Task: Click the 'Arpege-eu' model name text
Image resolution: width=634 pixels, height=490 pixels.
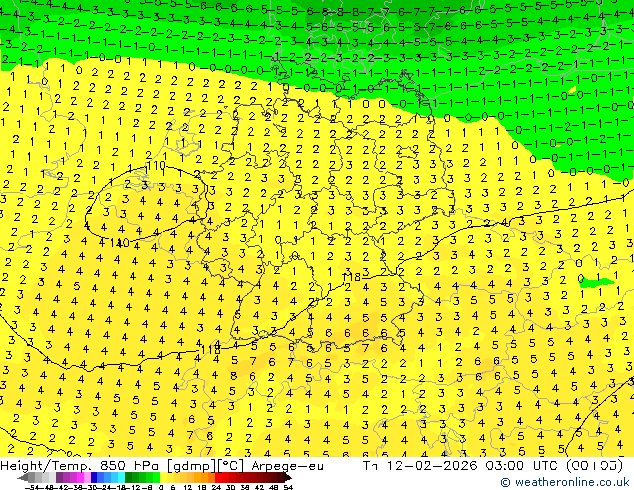Action: click(287, 466)
